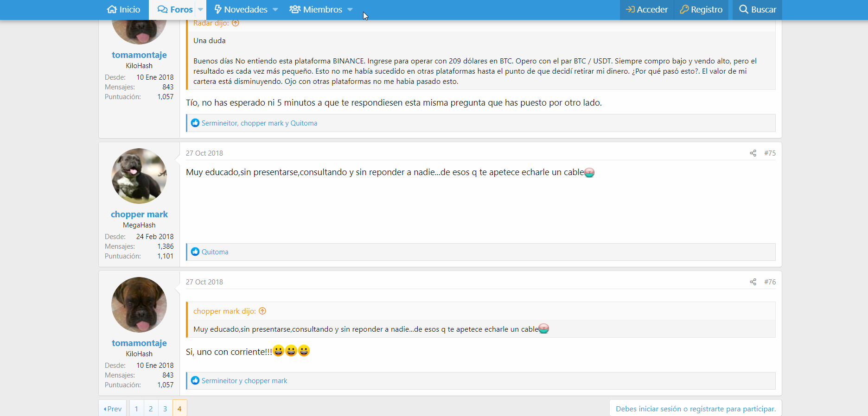Click the like thumbs-up icon beside Quitoma
Viewport: 868px width, 416px height.
coord(195,252)
